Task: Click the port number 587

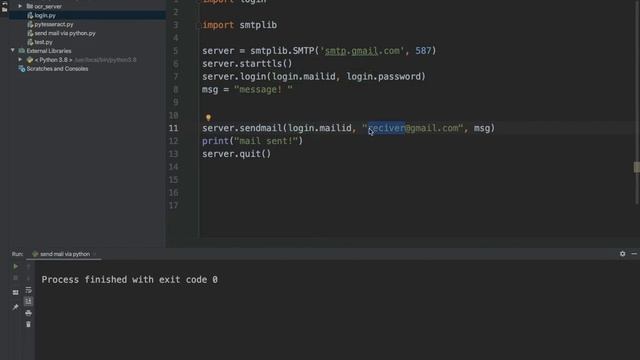Action: click(x=423, y=51)
